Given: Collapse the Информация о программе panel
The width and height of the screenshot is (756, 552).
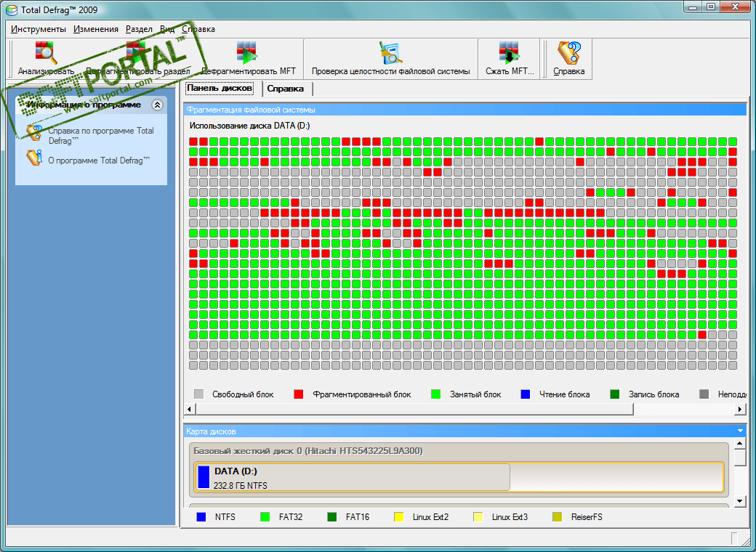Looking at the screenshot, I should pos(157,105).
